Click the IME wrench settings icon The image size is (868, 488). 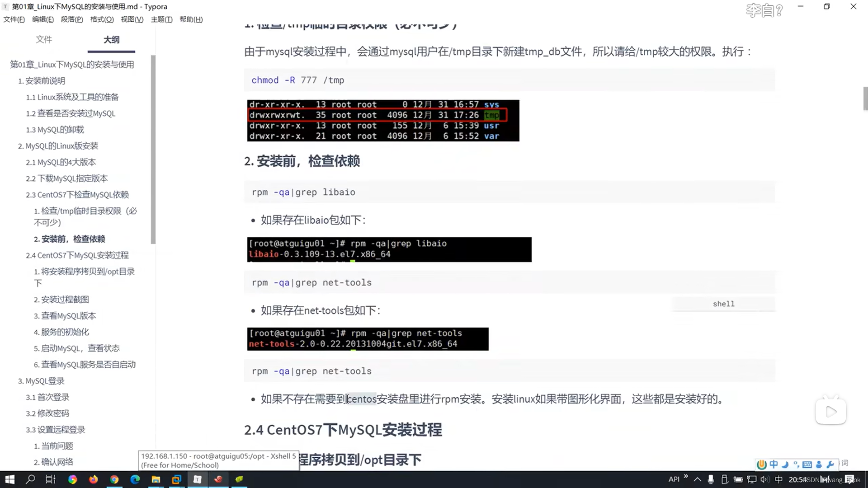coord(830,465)
